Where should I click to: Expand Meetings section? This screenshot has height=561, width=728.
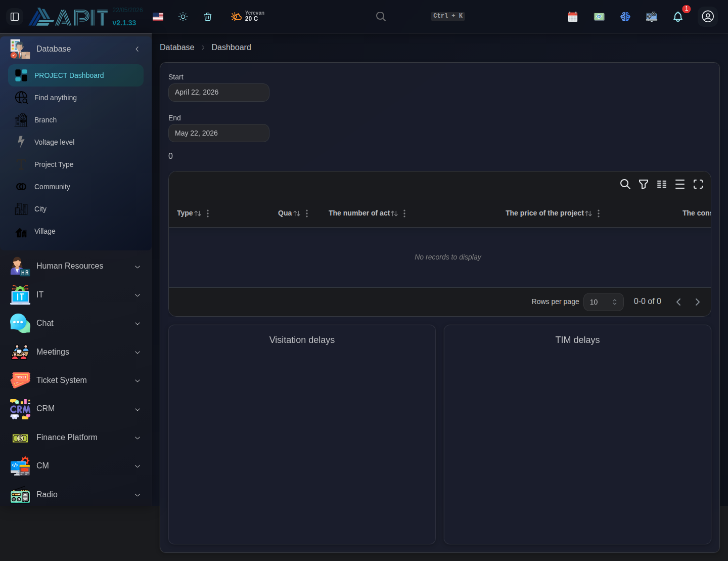click(x=76, y=352)
